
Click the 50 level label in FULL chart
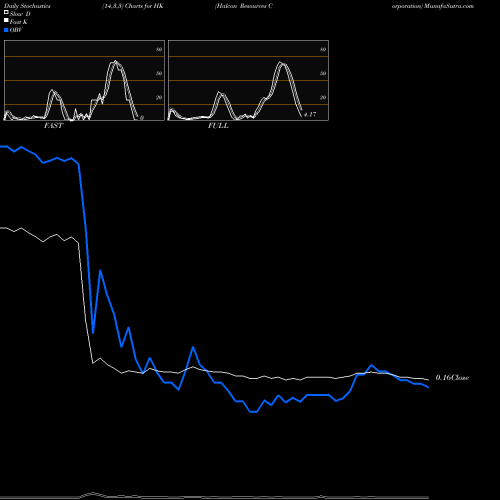(323, 73)
